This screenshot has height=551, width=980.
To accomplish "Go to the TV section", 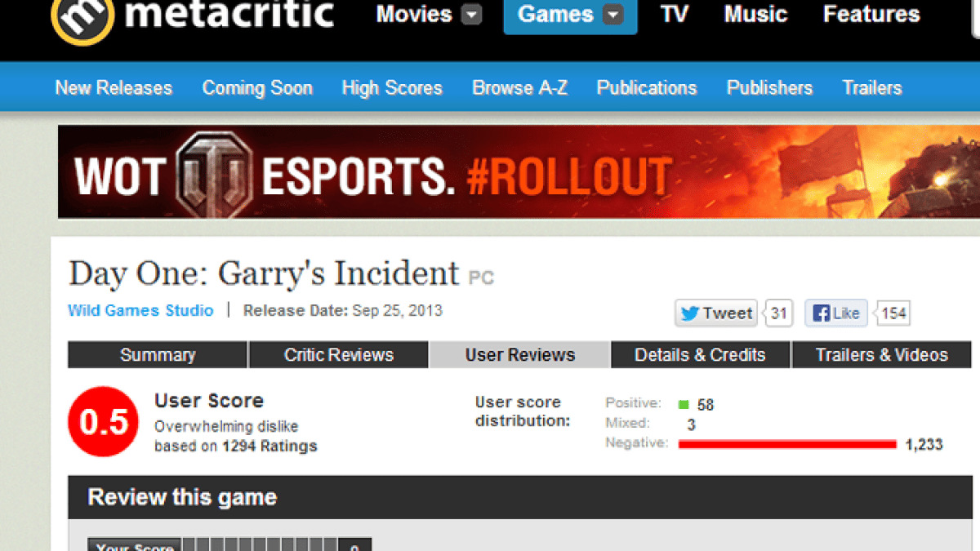I will (x=674, y=14).
